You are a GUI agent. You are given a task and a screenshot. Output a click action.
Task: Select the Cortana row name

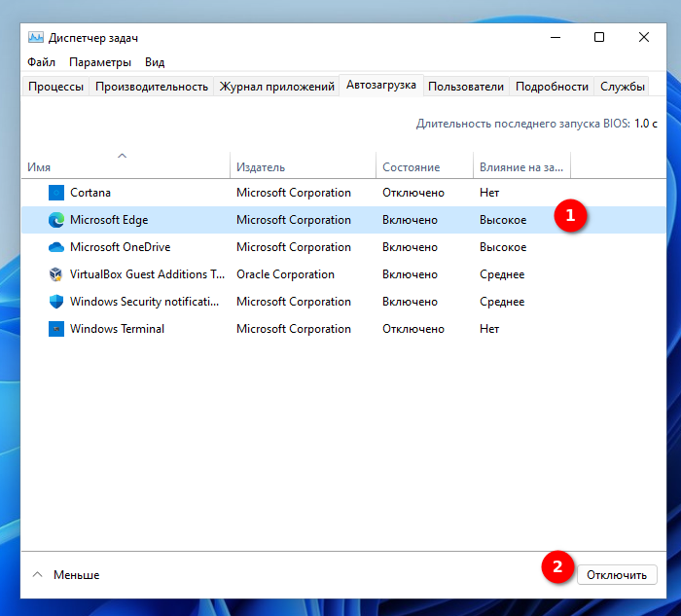pyautogui.click(x=90, y=193)
